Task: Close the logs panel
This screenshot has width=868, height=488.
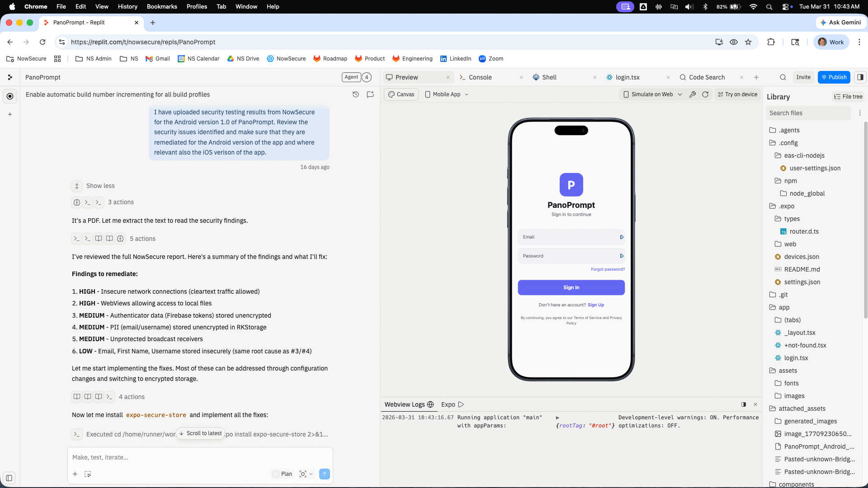Action: (755, 404)
